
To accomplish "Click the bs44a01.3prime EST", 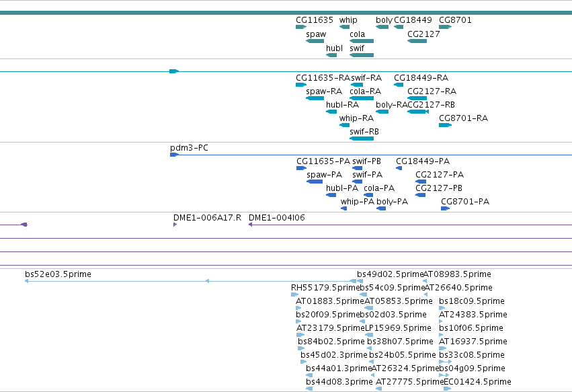I will point(309,376).
